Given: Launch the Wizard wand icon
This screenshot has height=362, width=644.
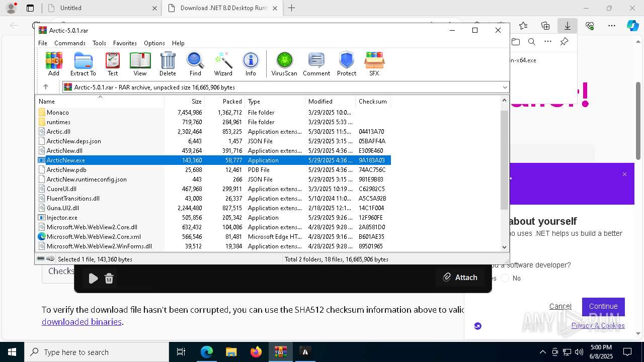Looking at the screenshot, I should point(223,64).
